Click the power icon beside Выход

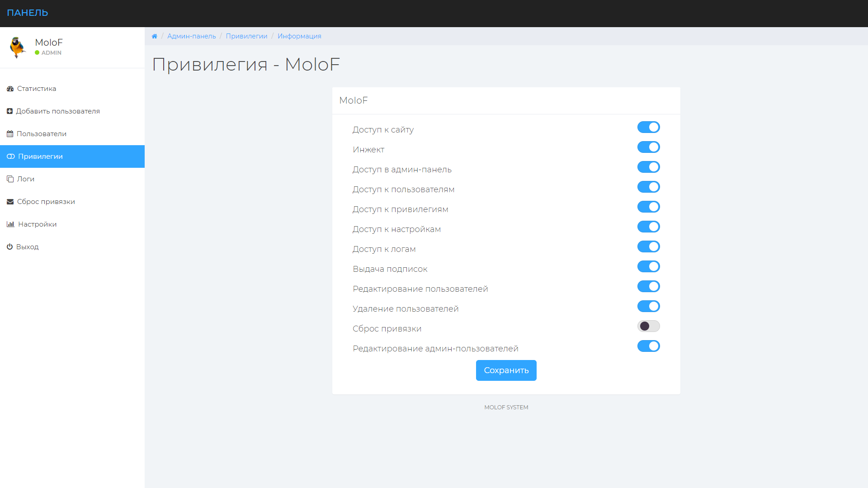9,247
